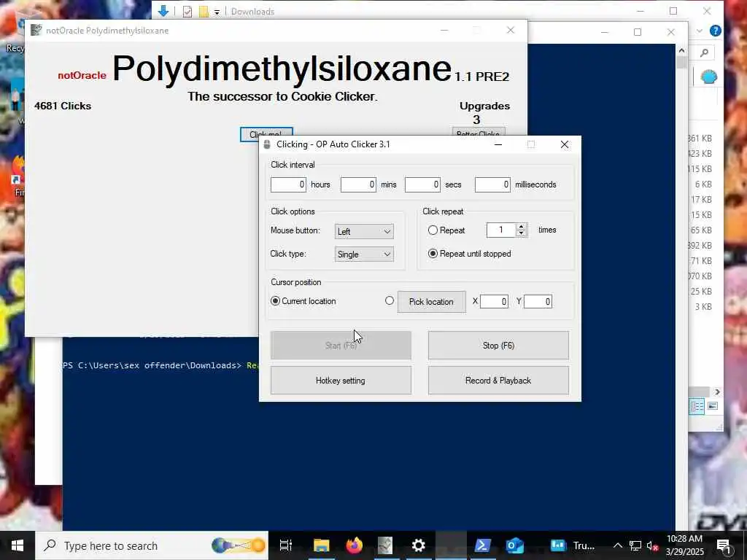Screen dimensions: 747x560
Task: Choose Current location radio button
Action: (x=275, y=301)
